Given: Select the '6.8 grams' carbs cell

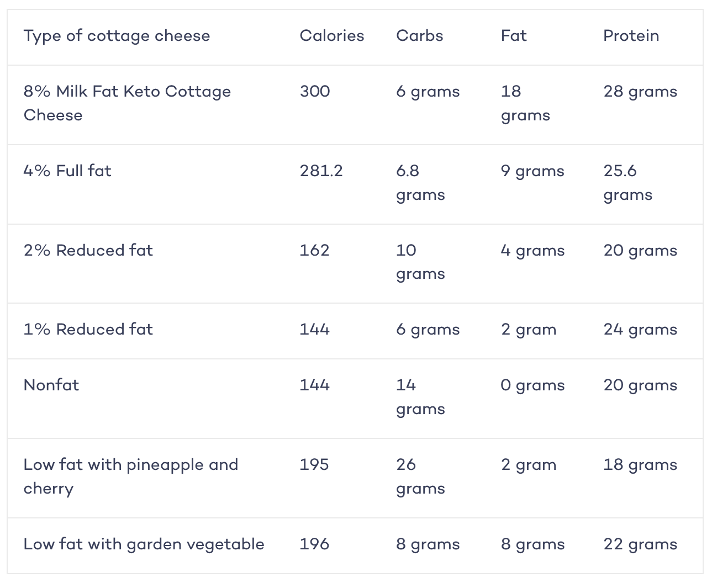Looking at the screenshot, I should point(420,183).
